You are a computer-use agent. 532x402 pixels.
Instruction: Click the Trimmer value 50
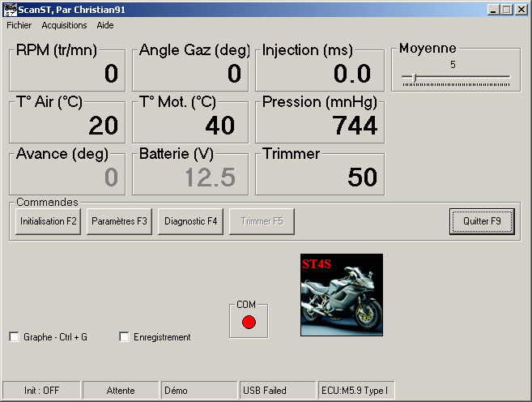tap(362, 177)
